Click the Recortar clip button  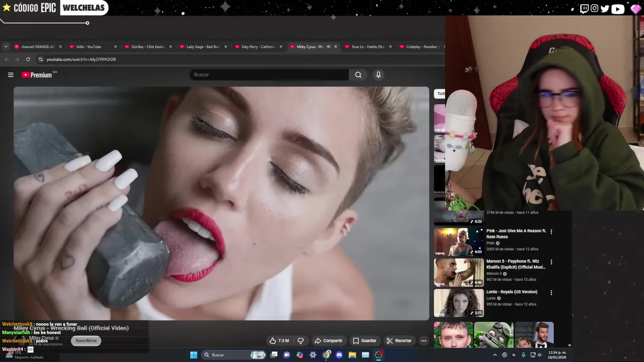tap(399, 340)
